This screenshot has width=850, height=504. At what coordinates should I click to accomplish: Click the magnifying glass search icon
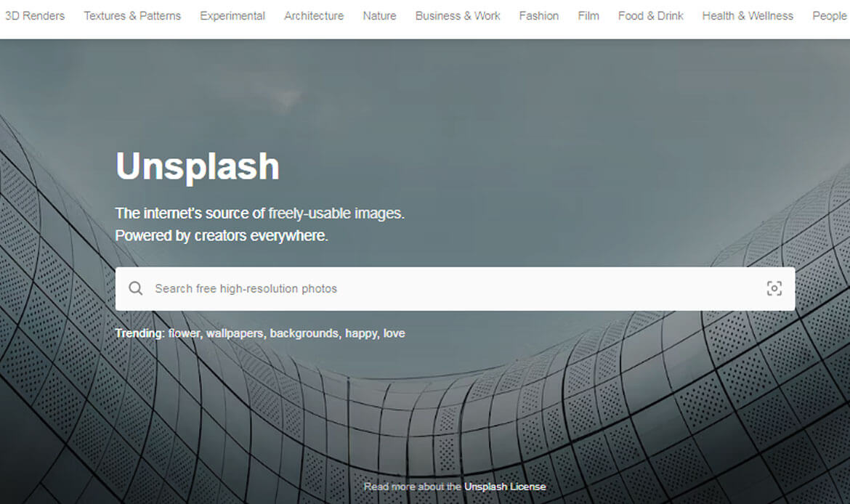coord(136,288)
